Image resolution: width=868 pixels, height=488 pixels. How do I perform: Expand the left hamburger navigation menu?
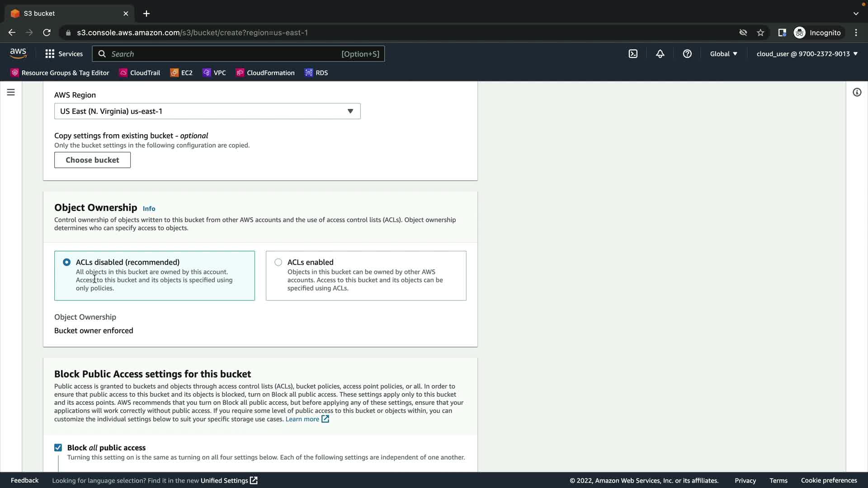click(x=11, y=92)
